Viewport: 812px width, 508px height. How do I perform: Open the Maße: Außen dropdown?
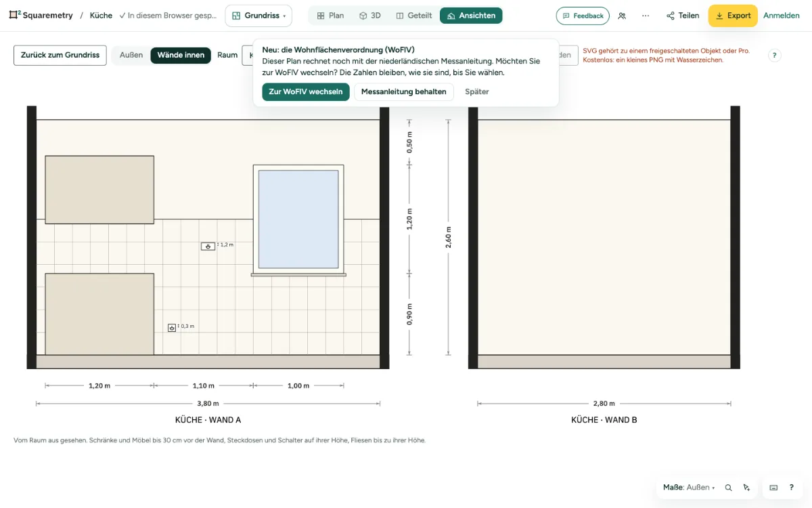click(x=689, y=487)
